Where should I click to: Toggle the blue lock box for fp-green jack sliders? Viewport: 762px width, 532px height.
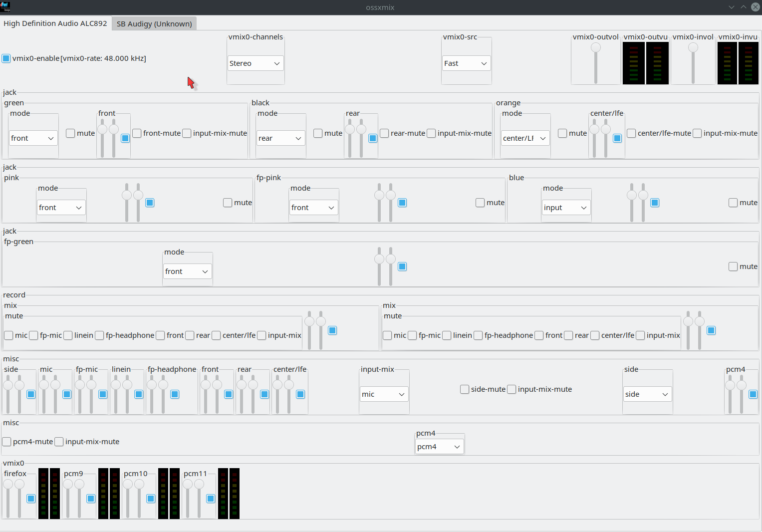coord(402,266)
